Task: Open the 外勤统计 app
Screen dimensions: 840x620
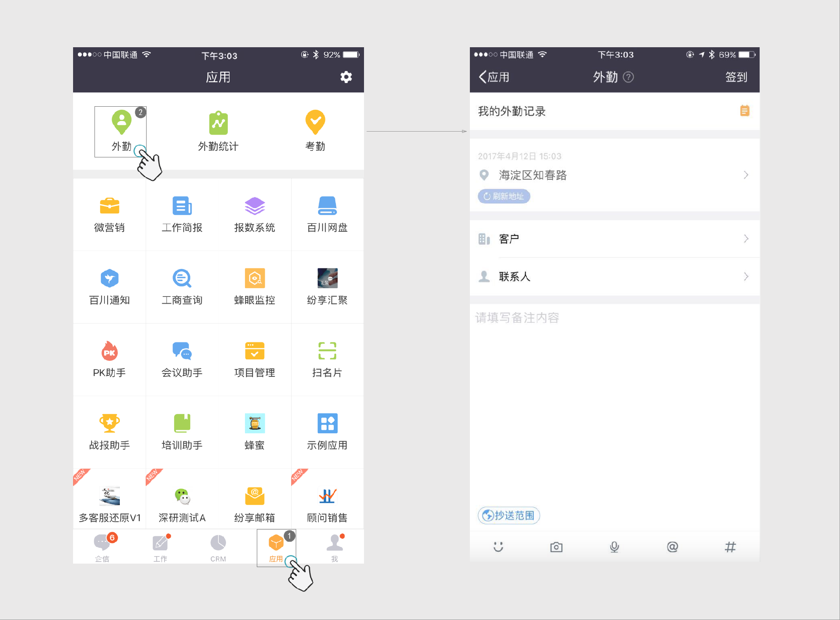Action: point(218,131)
